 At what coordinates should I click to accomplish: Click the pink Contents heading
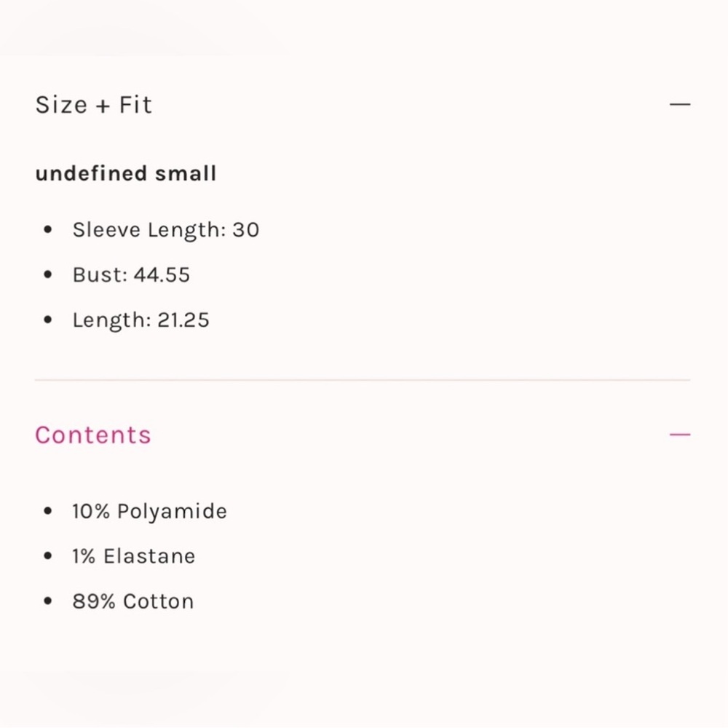pos(93,435)
